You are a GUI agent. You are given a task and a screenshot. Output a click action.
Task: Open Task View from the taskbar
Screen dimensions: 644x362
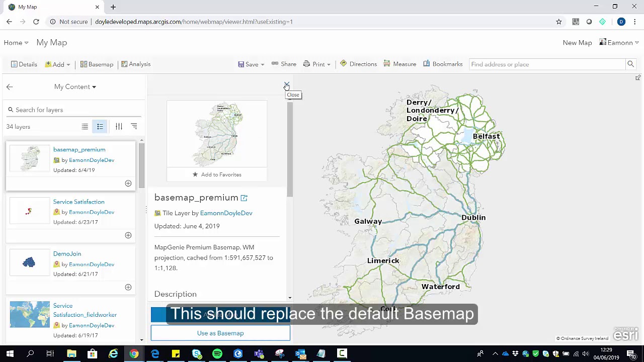(50, 354)
